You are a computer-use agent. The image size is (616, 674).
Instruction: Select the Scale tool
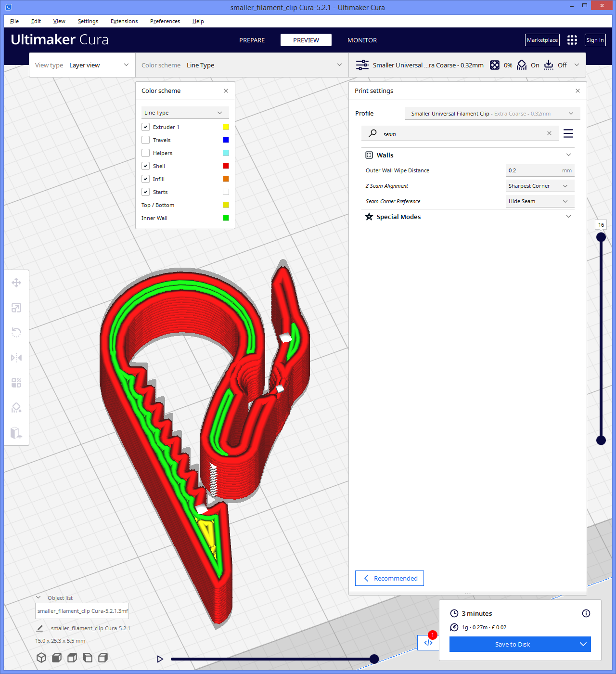(16, 308)
